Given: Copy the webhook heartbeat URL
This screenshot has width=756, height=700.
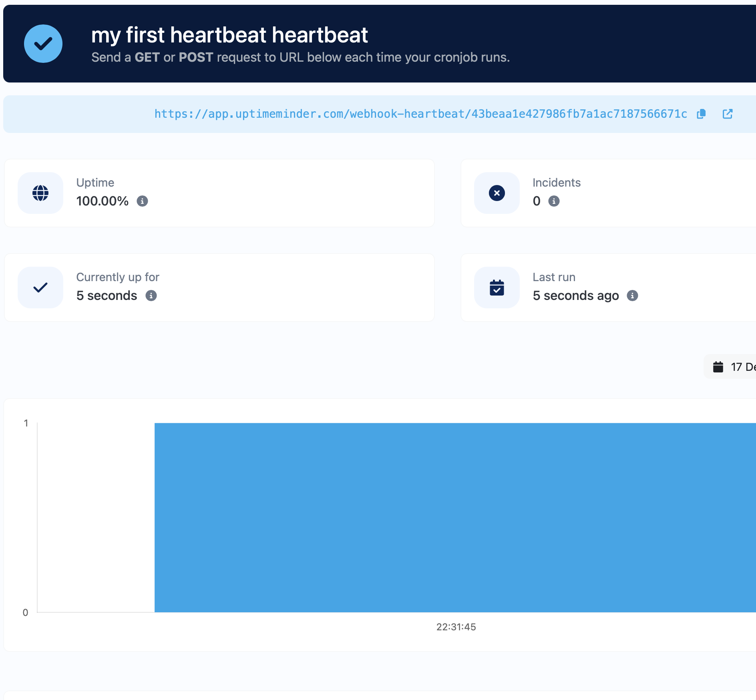Looking at the screenshot, I should (701, 114).
